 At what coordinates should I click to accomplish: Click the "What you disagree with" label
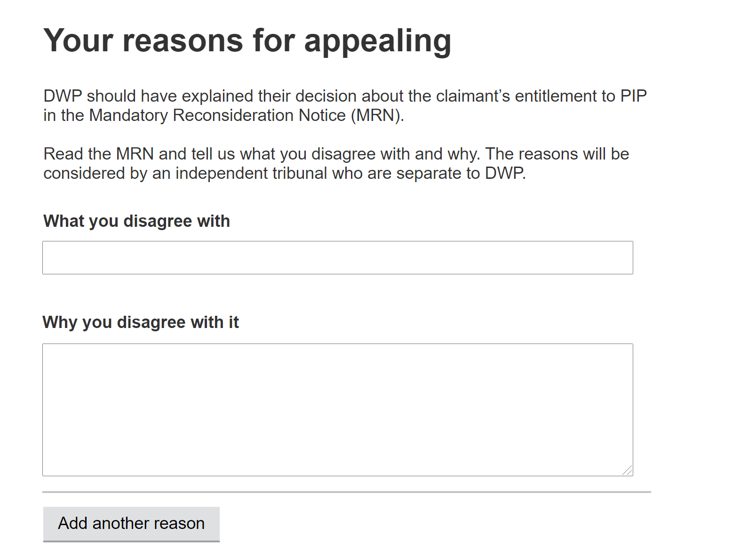(136, 221)
